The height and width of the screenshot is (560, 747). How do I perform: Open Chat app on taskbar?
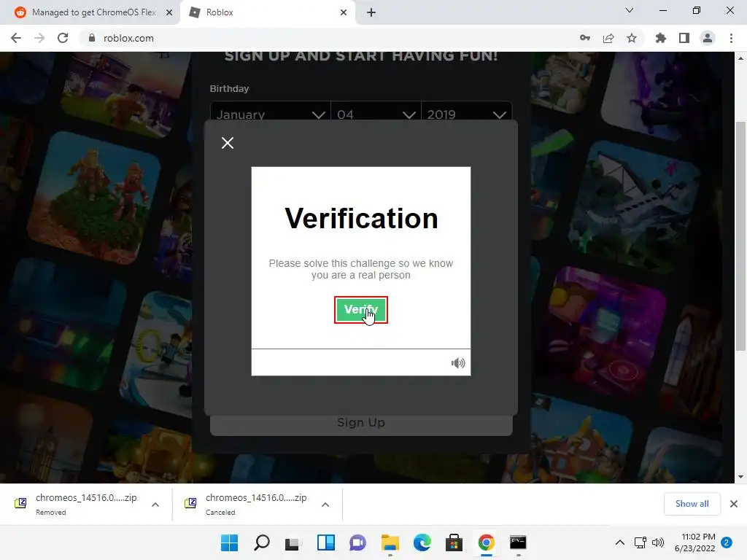(x=357, y=542)
